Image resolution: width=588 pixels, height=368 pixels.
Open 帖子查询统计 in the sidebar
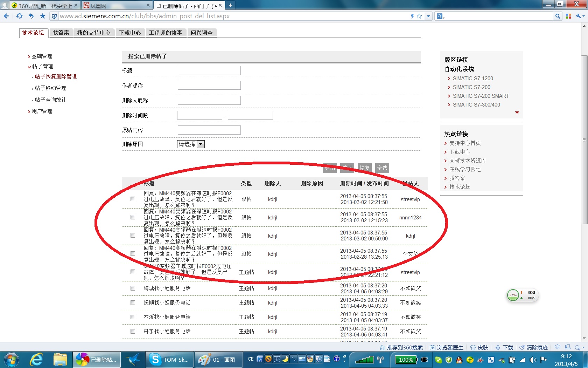point(50,100)
